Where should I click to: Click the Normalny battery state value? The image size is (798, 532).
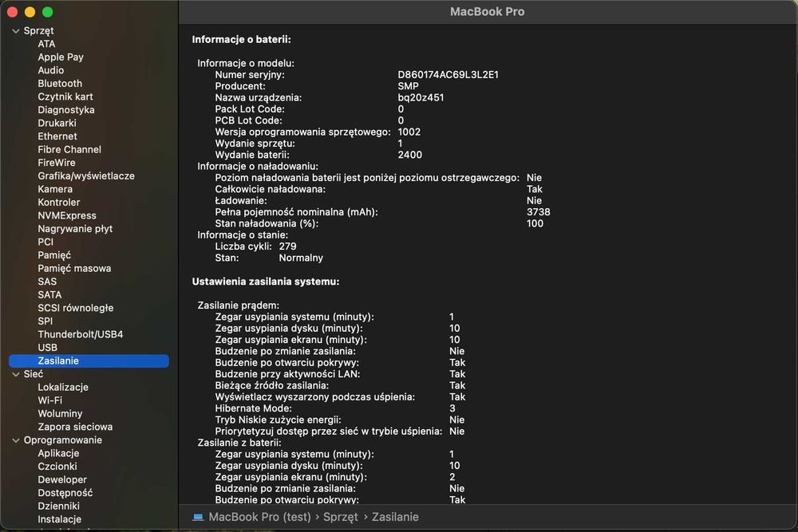301,258
